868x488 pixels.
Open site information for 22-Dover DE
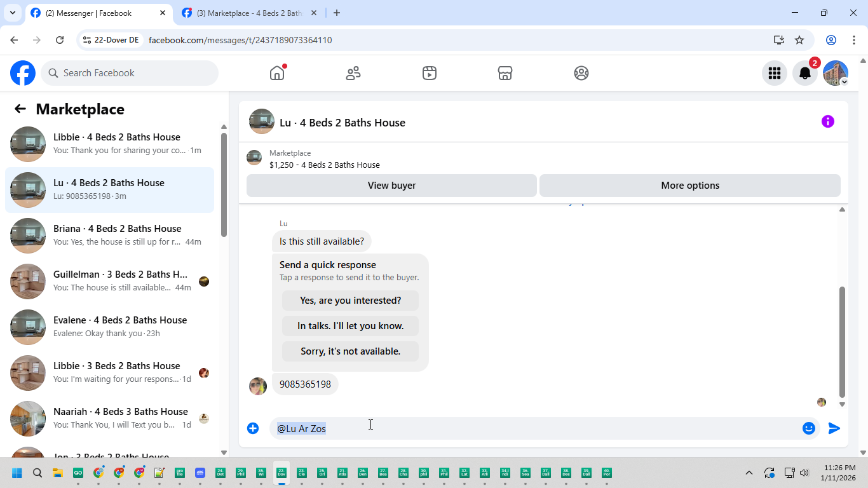coord(111,40)
